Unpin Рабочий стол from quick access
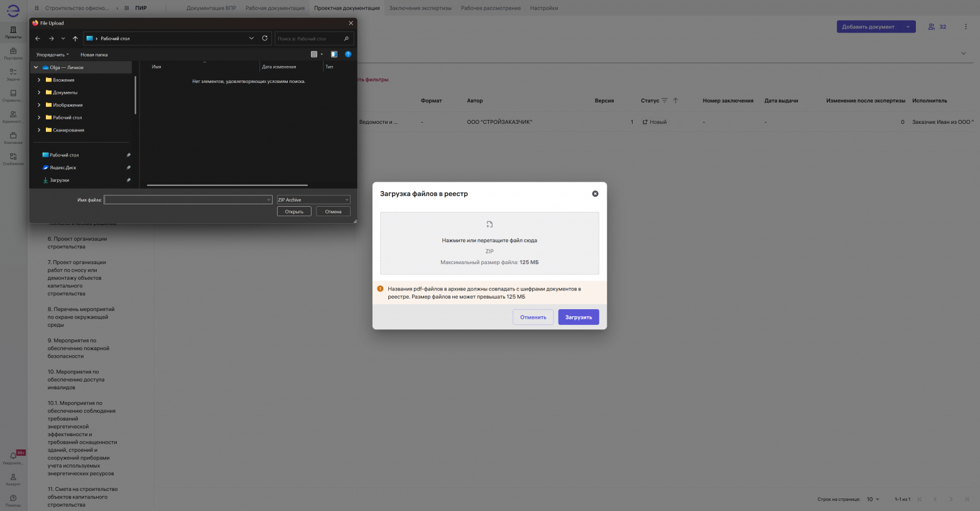Image resolution: width=980 pixels, height=511 pixels. point(129,155)
